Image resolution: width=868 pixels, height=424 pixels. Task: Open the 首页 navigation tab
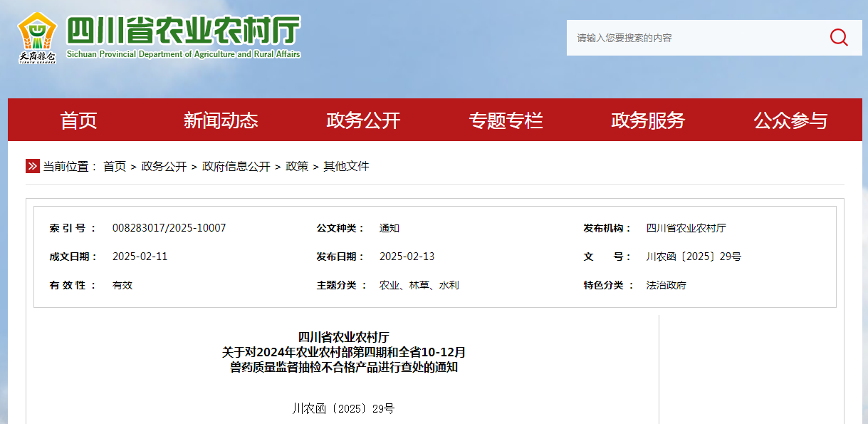click(x=78, y=120)
